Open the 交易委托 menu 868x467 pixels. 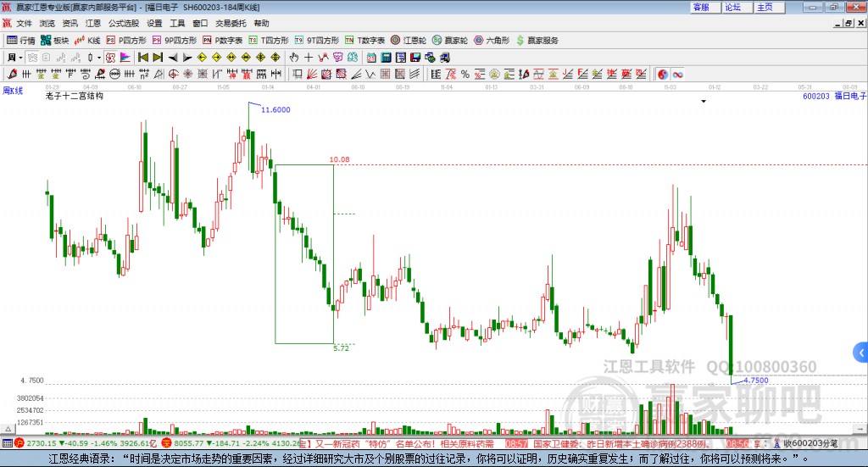[231, 23]
